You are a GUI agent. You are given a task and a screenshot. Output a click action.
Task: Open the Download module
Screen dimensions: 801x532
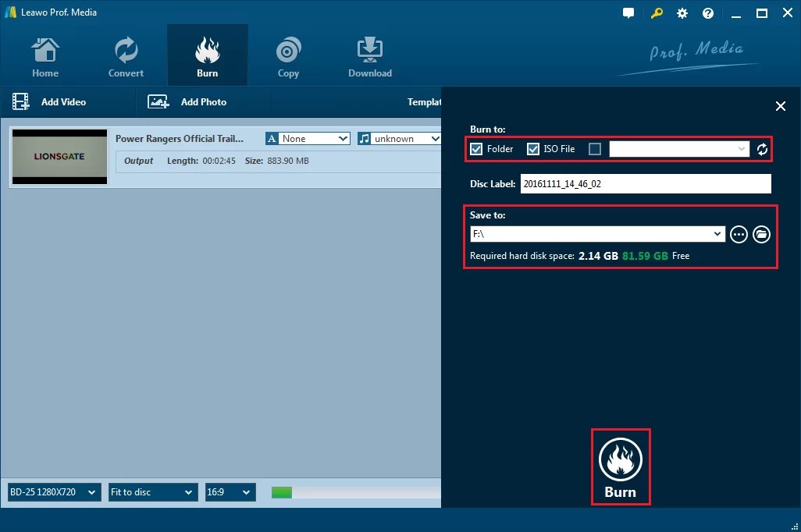coord(369,55)
